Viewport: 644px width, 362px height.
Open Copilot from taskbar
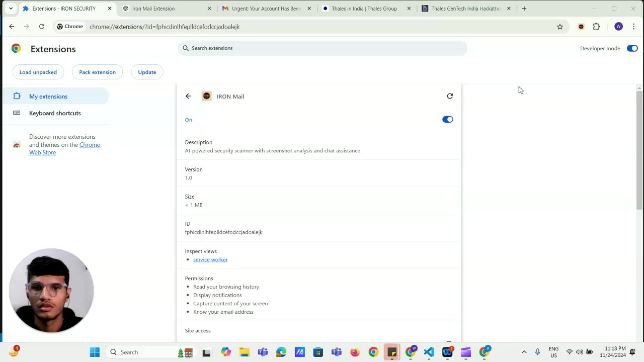pyautogui.click(x=225, y=352)
